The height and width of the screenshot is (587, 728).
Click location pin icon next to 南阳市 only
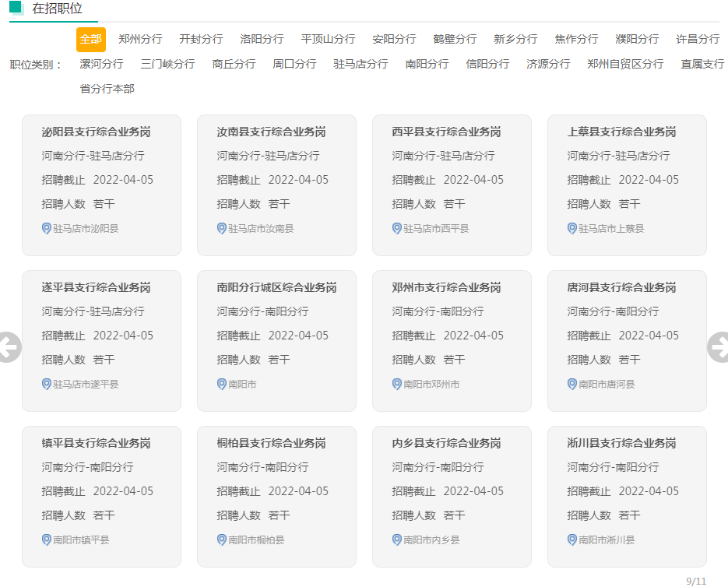[221, 384]
